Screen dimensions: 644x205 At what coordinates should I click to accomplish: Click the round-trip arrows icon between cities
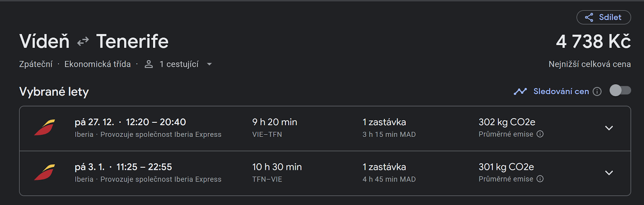[83, 41]
